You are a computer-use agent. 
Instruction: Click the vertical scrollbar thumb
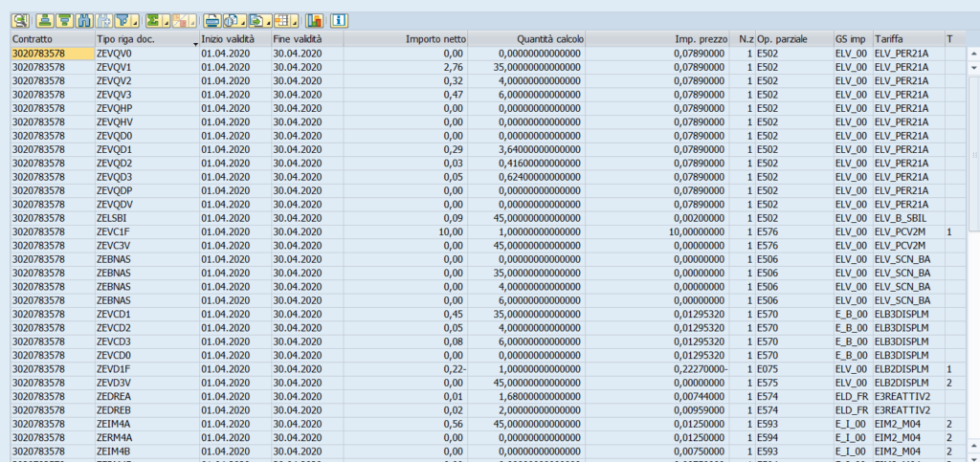[x=973, y=154]
